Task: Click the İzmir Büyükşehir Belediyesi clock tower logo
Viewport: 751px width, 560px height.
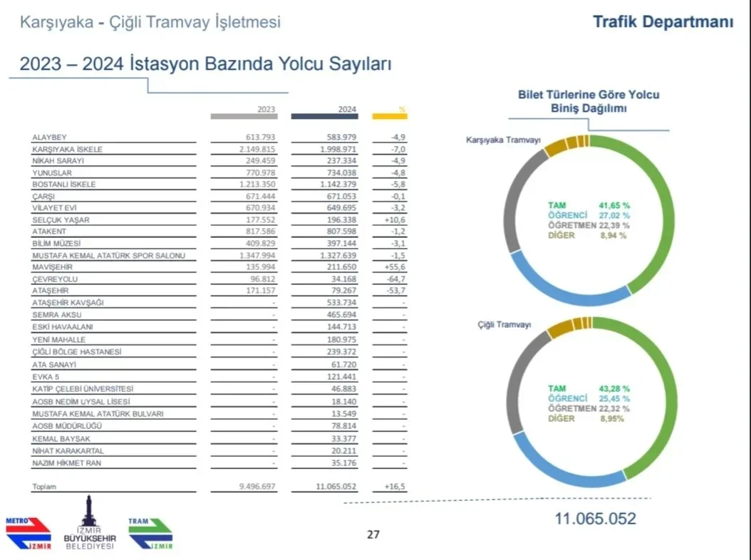Action: (x=90, y=524)
